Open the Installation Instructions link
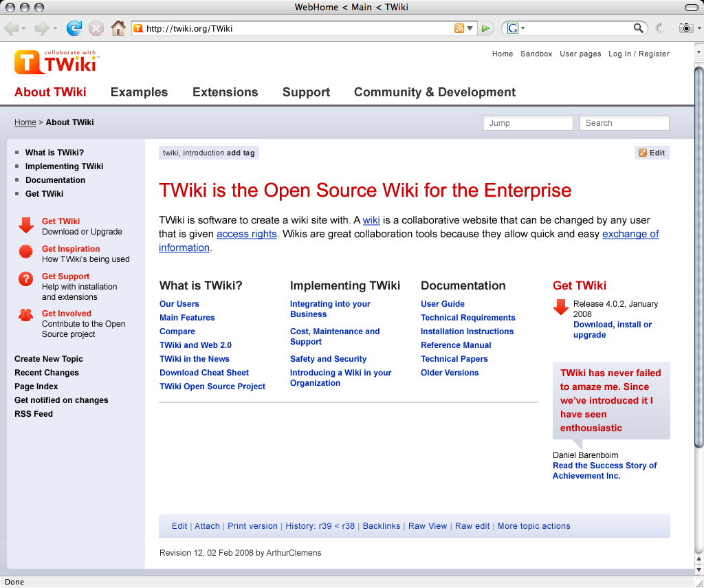This screenshot has height=588, width=704. coord(467,331)
